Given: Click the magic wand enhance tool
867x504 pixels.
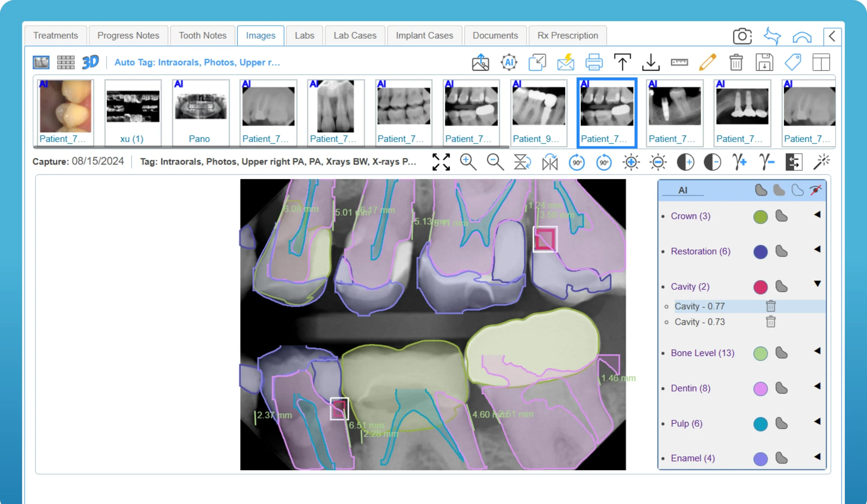Looking at the screenshot, I should pos(821,162).
